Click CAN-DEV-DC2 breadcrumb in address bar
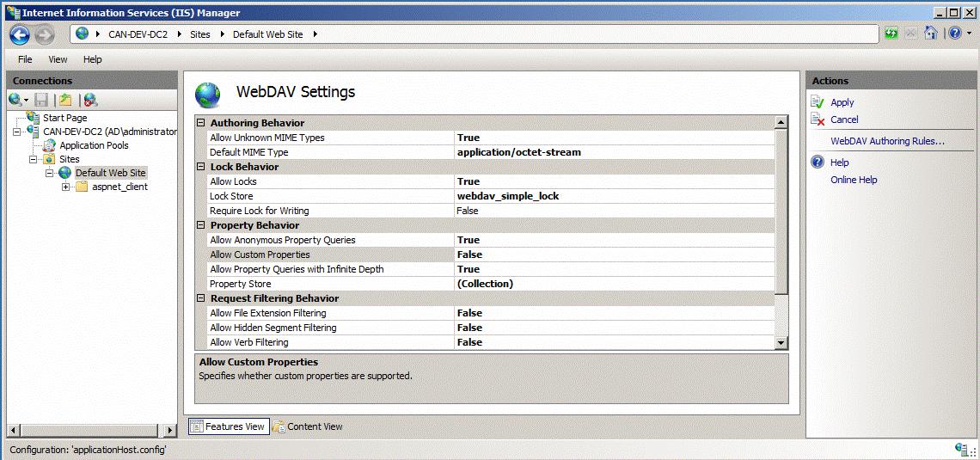Viewport: 980px width, 460px height. coord(138,34)
